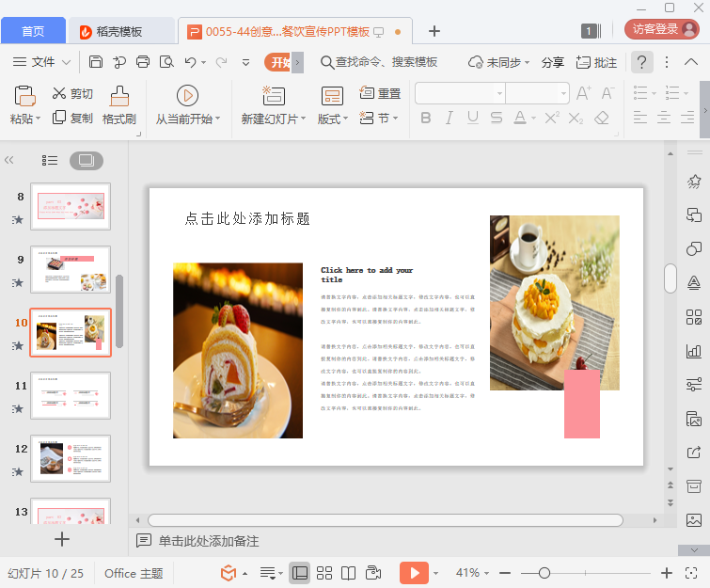The image size is (710, 588).
Task: Click the New Slide (新建幻灯片) icon
Action: (x=274, y=96)
